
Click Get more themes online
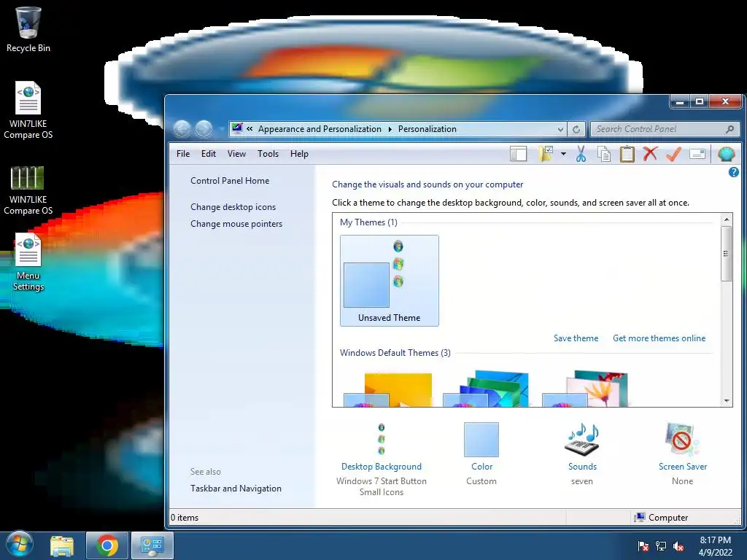pos(659,338)
